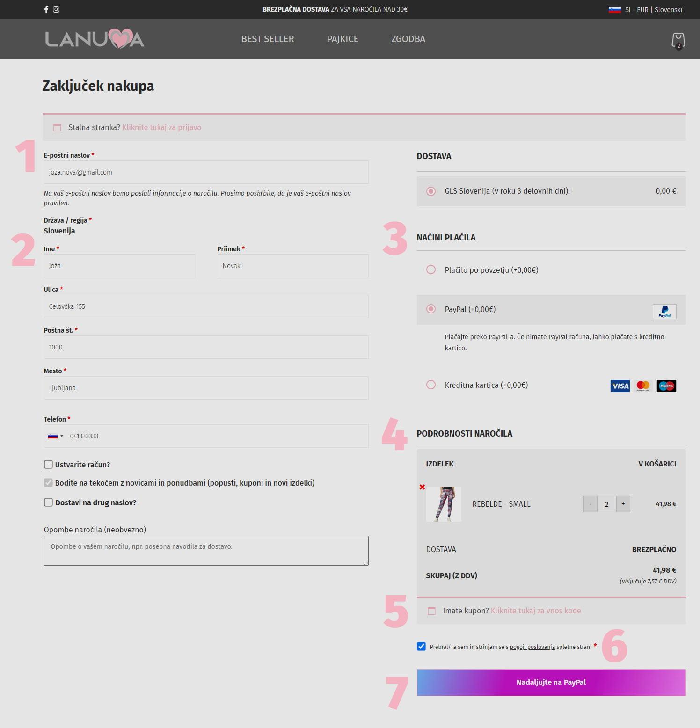Click the Maestro card icon
This screenshot has width=700, height=728.
pos(666,386)
